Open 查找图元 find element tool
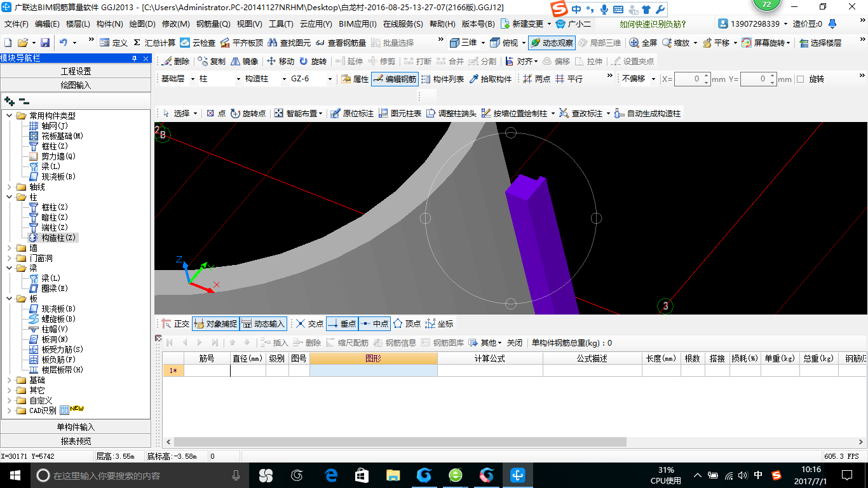This screenshot has height=488, width=868. coord(289,43)
